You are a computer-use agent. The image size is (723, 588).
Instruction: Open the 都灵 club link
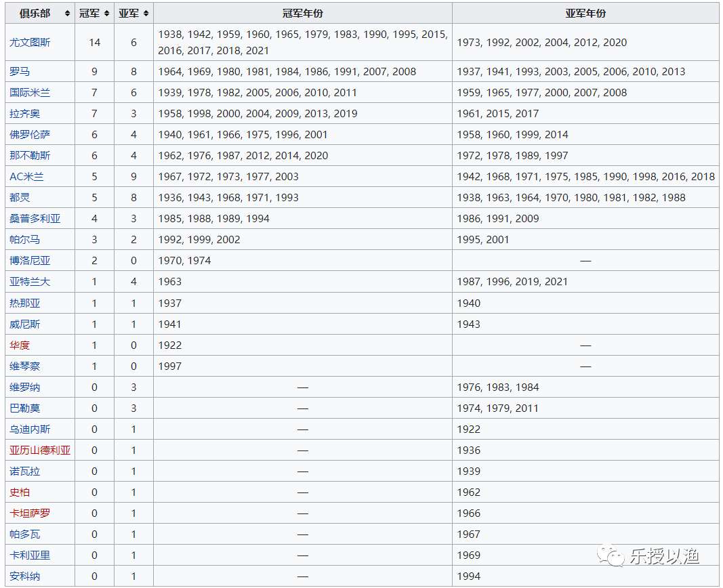20,198
